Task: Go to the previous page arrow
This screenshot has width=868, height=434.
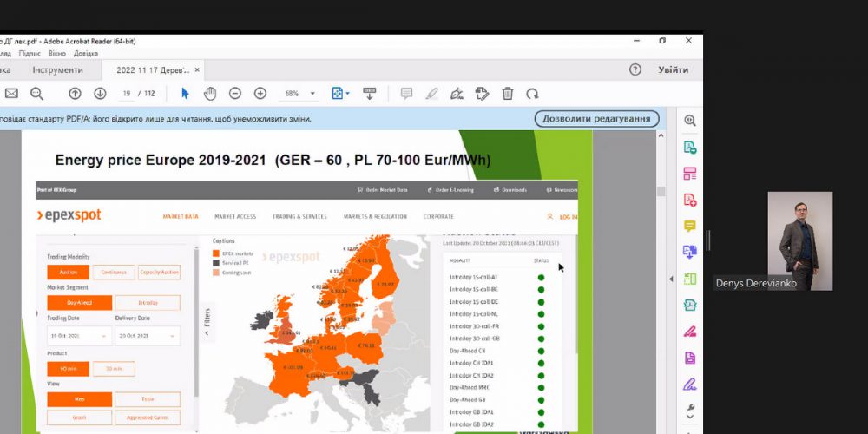Action: 76,94
